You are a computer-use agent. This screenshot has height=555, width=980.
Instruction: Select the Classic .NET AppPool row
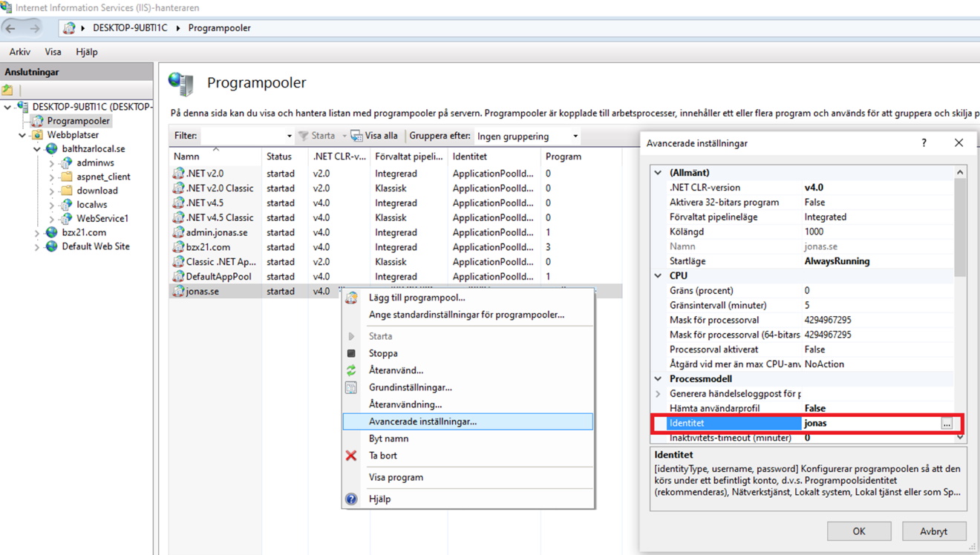[396, 262]
